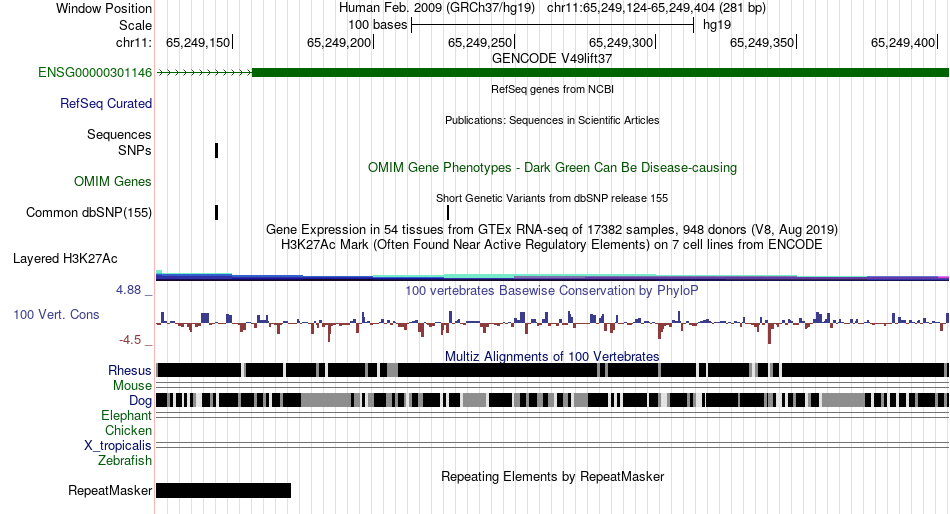Click the OMIM Gene Phenotypes track title
This screenshot has height=514, width=950.
click(x=552, y=167)
